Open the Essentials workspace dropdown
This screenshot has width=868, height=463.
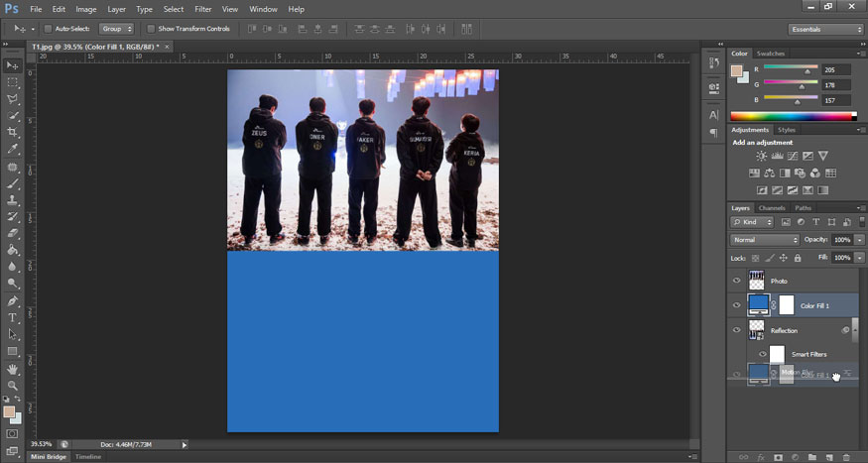click(826, 29)
